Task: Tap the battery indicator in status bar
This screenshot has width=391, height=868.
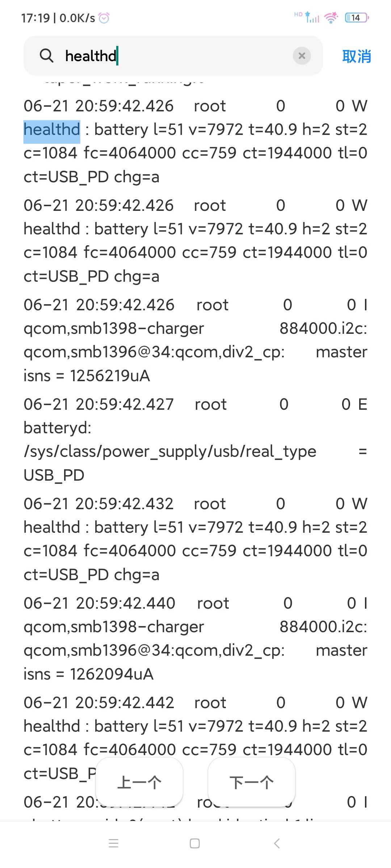Action: [357, 17]
